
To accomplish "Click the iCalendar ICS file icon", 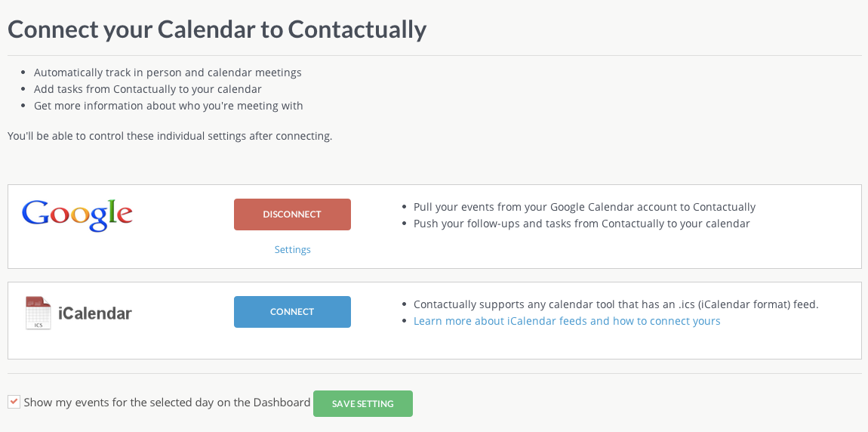I will [x=38, y=313].
